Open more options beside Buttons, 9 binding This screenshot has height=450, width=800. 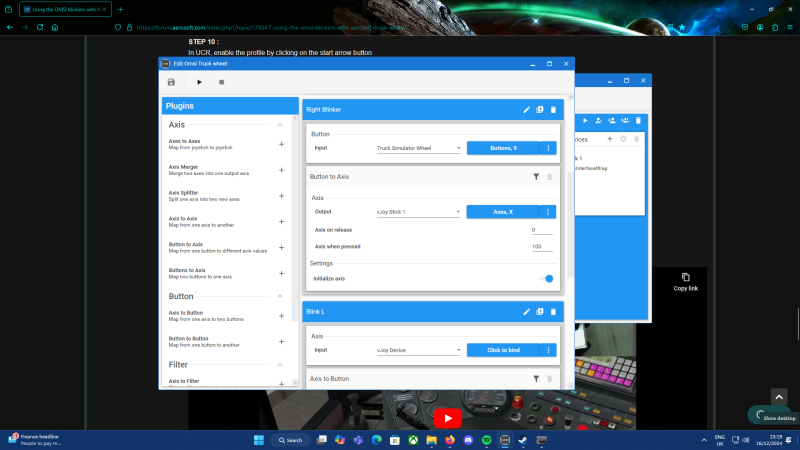click(x=548, y=148)
